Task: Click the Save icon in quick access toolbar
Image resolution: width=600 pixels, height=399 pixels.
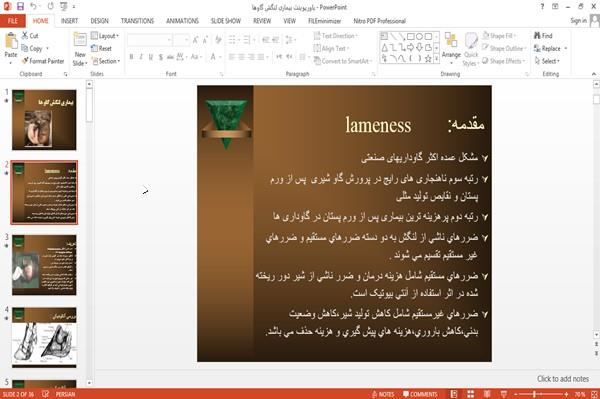Action: pyautogui.click(x=20, y=6)
